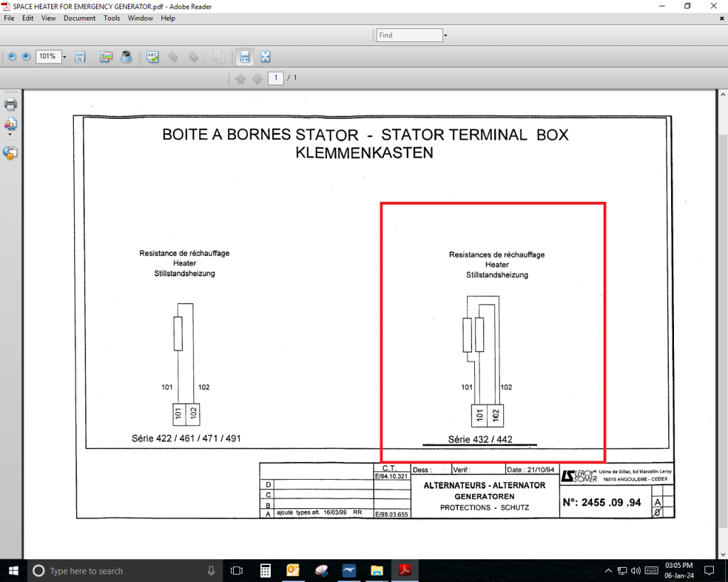Click the web globe document icon
Viewport: 728px width, 582px height.
[x=11, y=153]
